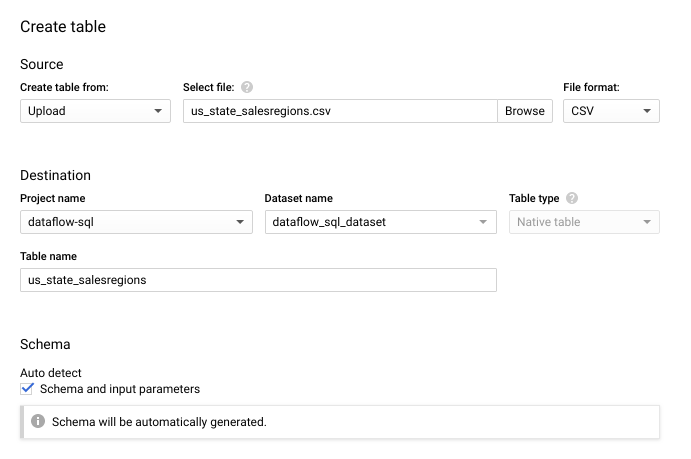
Task: Click the File format label
Action: (x=596, y=88)
